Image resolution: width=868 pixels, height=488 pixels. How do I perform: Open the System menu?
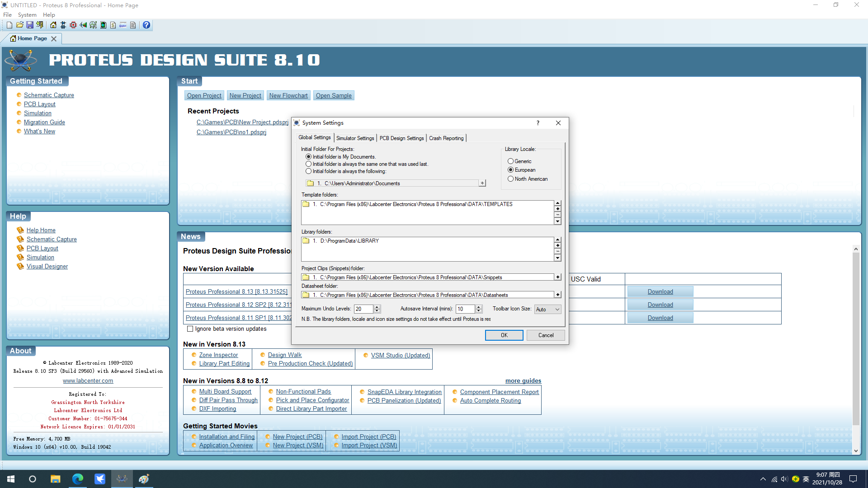point(27,15)
